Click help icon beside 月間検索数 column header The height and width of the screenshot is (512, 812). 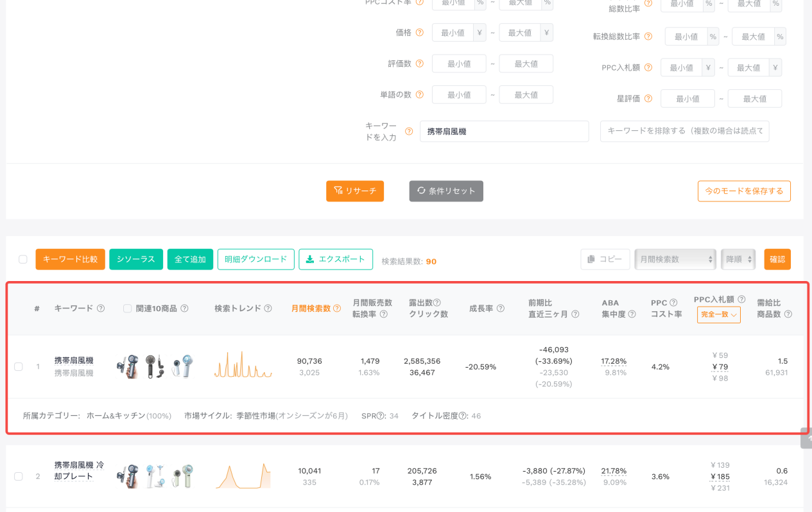click(337, 309)
